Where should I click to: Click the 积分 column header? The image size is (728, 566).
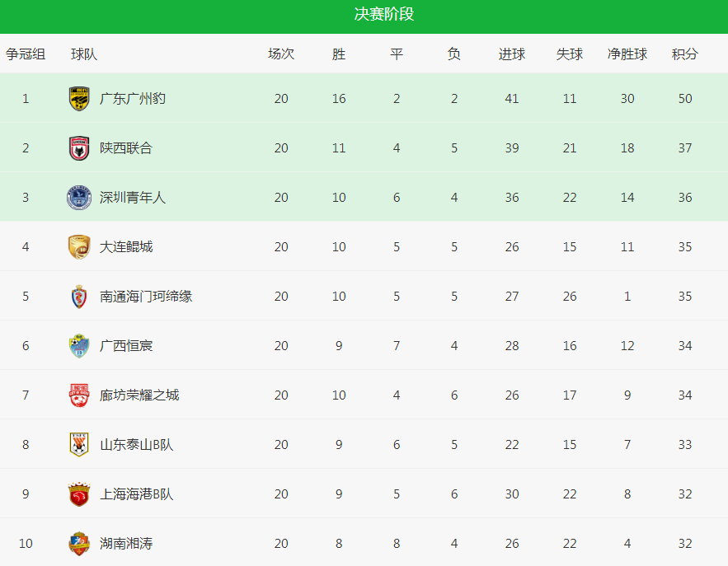[x=685, y=54]
